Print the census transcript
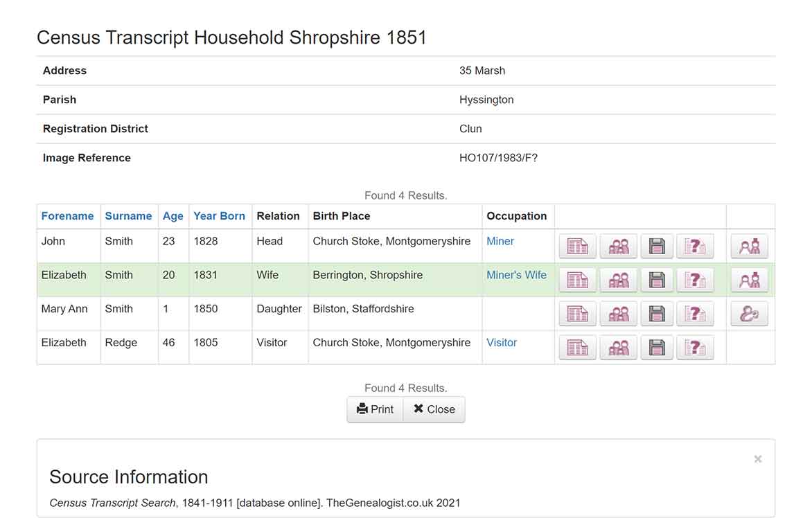 (x=375, y=409)
